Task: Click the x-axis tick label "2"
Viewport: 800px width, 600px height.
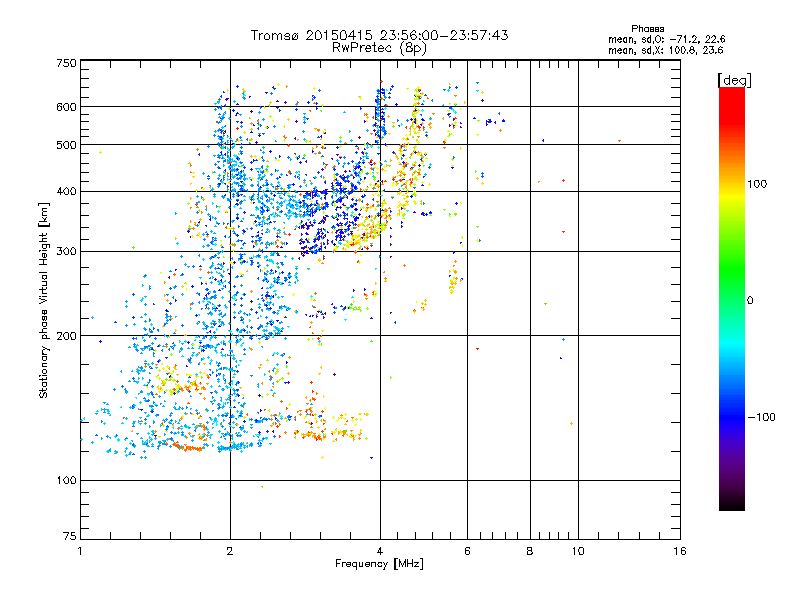Action: (230, 551)
